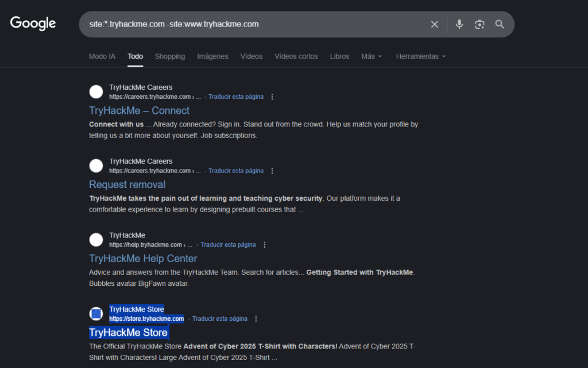Switch to Modo IA tab

[102, 56]
